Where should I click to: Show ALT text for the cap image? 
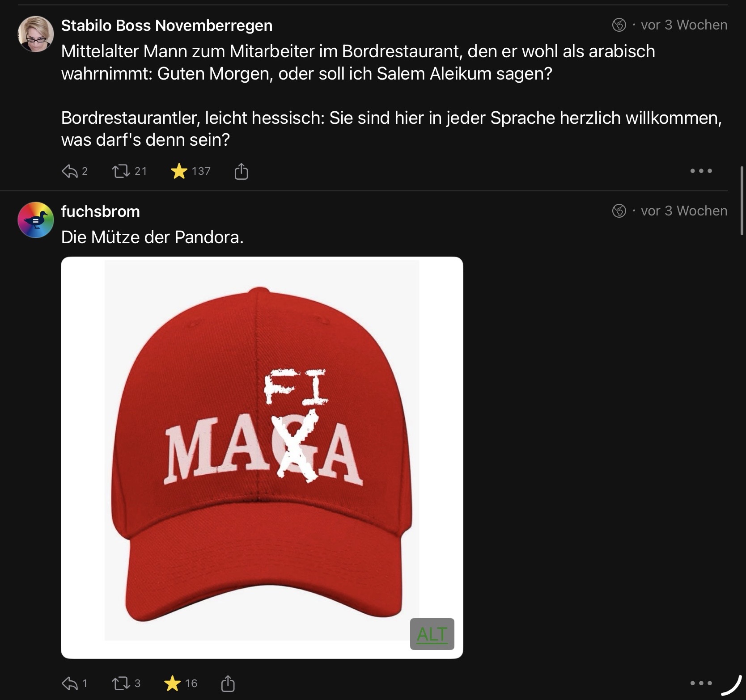pos(432,634)
